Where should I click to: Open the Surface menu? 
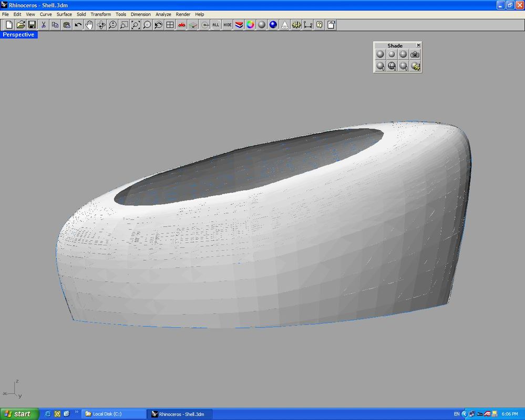pos(64,14)
